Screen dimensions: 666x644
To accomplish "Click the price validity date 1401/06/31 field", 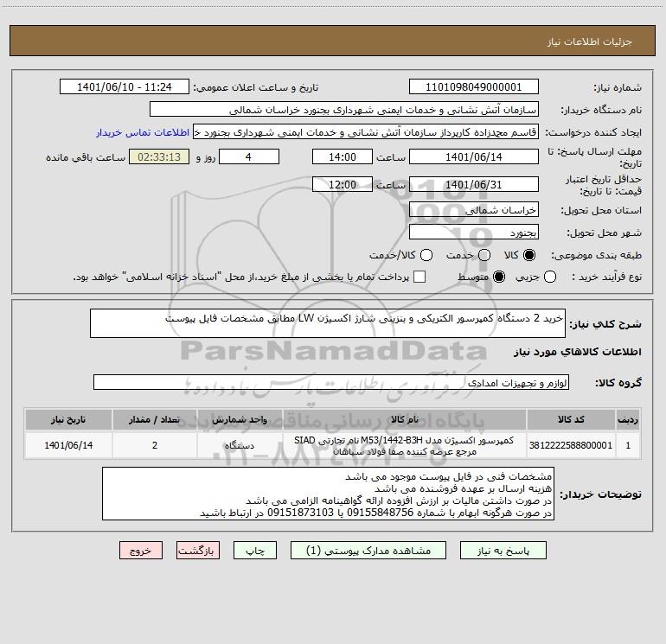I will [474, 184].
